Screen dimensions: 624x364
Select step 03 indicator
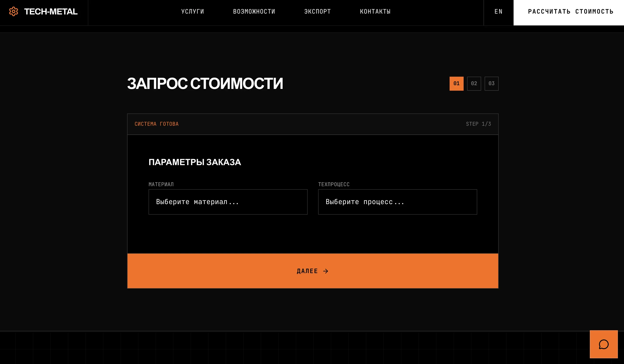(x=491, y=83)
